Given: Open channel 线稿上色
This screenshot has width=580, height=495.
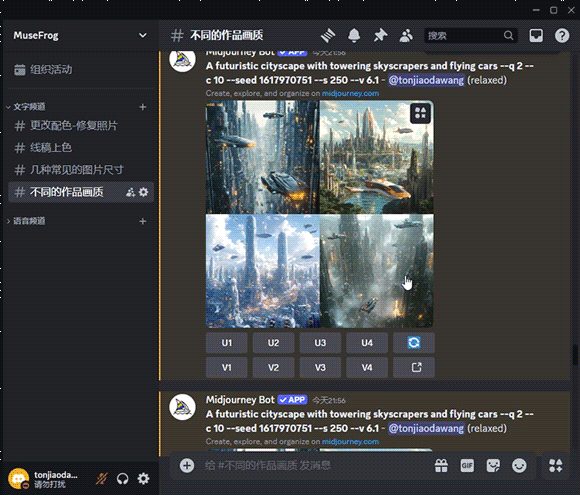Looking at the screenshot, I should coord(81,148).
